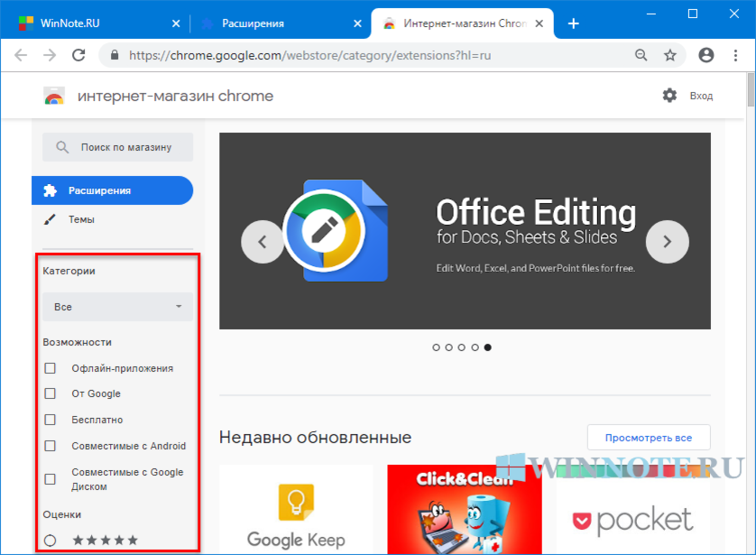
Task: Click the page vertical scrollbar thumb
Action: click(x=751, y=89)
